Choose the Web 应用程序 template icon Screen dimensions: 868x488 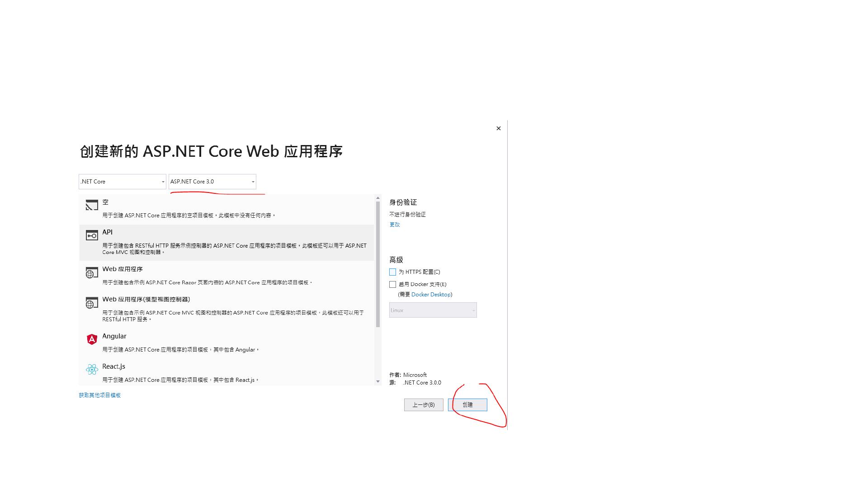(x=92, y=272)
